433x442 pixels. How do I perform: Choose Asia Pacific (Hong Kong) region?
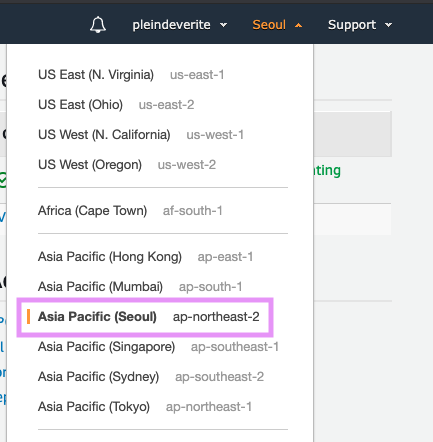coord(146,257)
